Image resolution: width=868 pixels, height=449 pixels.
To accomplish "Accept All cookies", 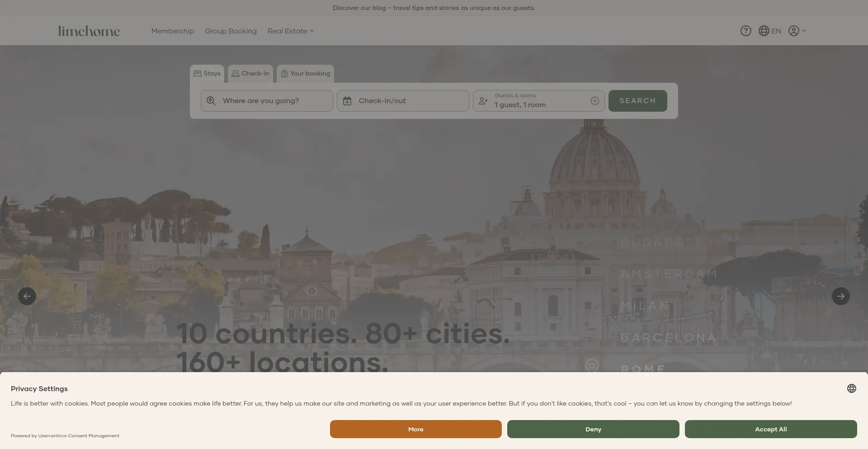I will 771,429.
